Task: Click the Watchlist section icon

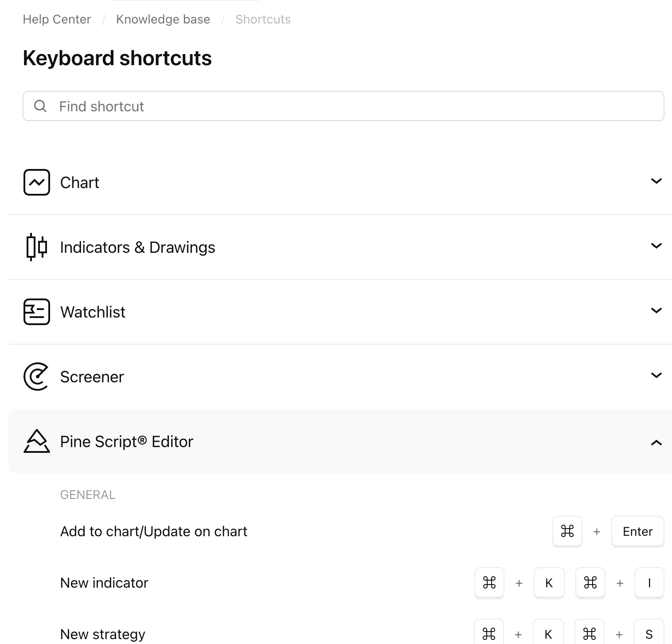Action: 36,312
